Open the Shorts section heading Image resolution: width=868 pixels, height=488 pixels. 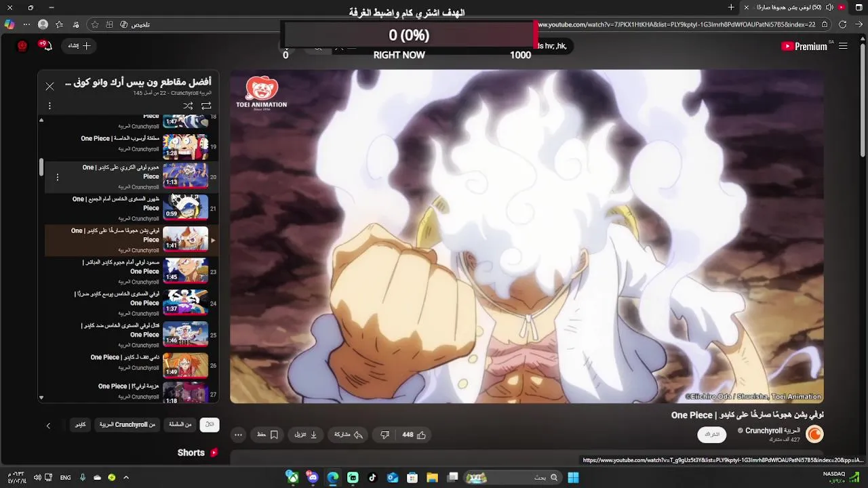[x=197, y=453]
